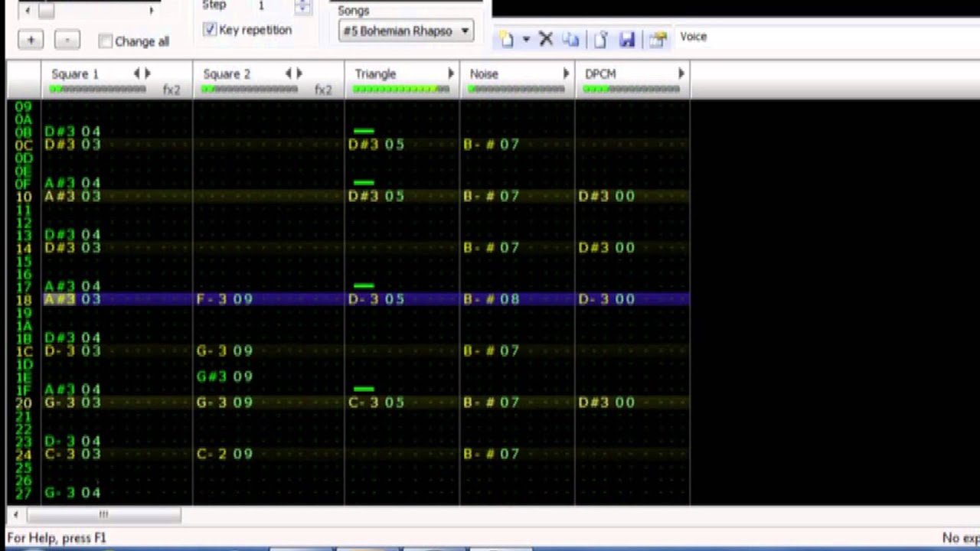Viewport: 980px width, 551px height.
Task: Click the pattern editor horizontal scrollbar thumb
Action: click(x=103, y=515)
